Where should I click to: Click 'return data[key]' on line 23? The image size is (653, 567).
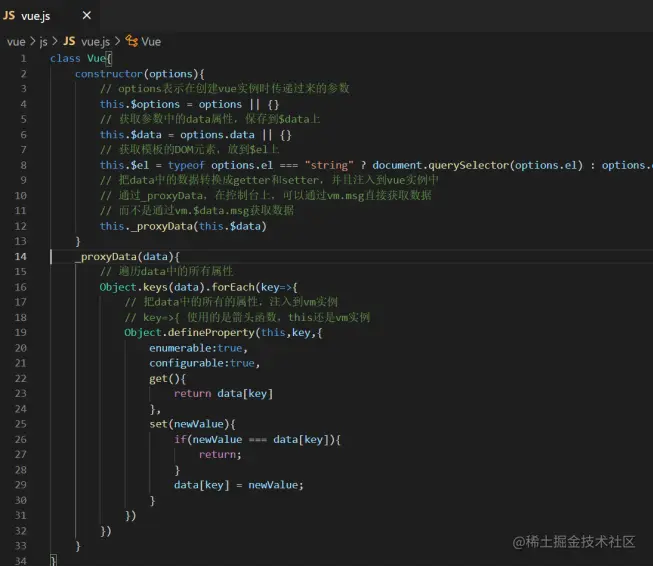tap(223, 394)
